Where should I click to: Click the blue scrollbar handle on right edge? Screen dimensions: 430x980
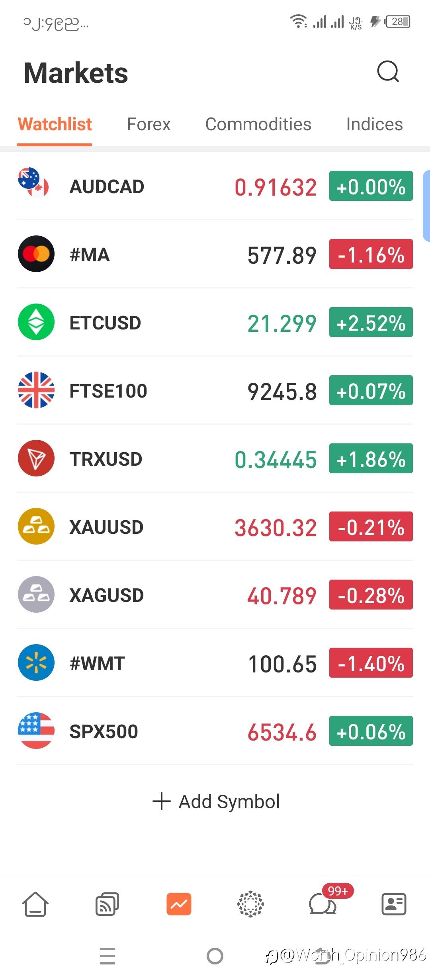point(426,206)
